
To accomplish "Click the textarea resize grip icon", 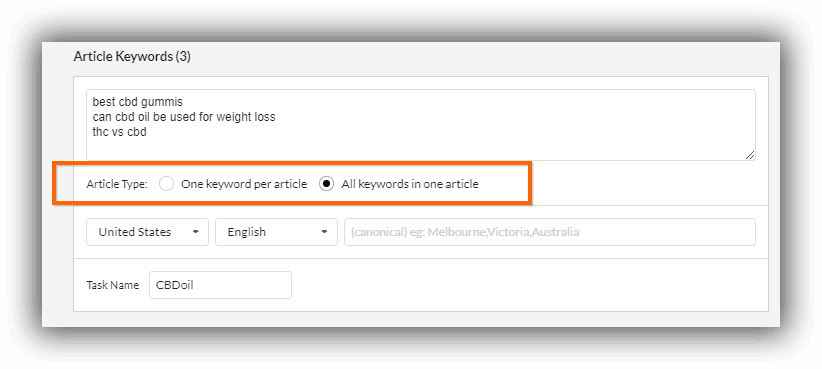I will click(750, 155).
